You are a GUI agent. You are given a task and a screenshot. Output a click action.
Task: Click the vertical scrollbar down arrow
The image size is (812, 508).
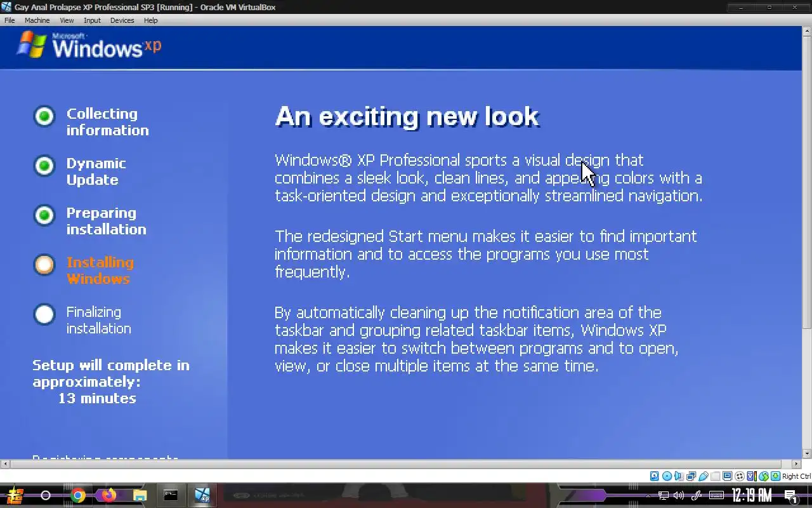point(807,454)
